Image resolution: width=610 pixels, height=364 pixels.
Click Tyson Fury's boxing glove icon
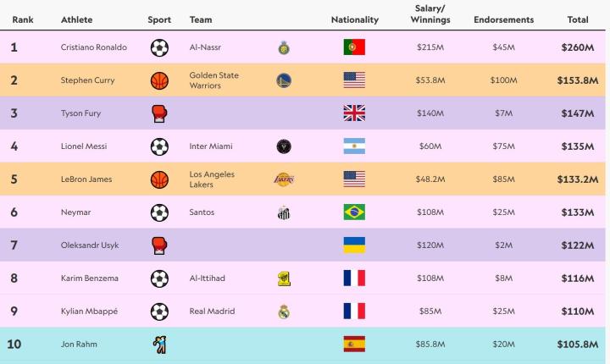click(159, 113)
